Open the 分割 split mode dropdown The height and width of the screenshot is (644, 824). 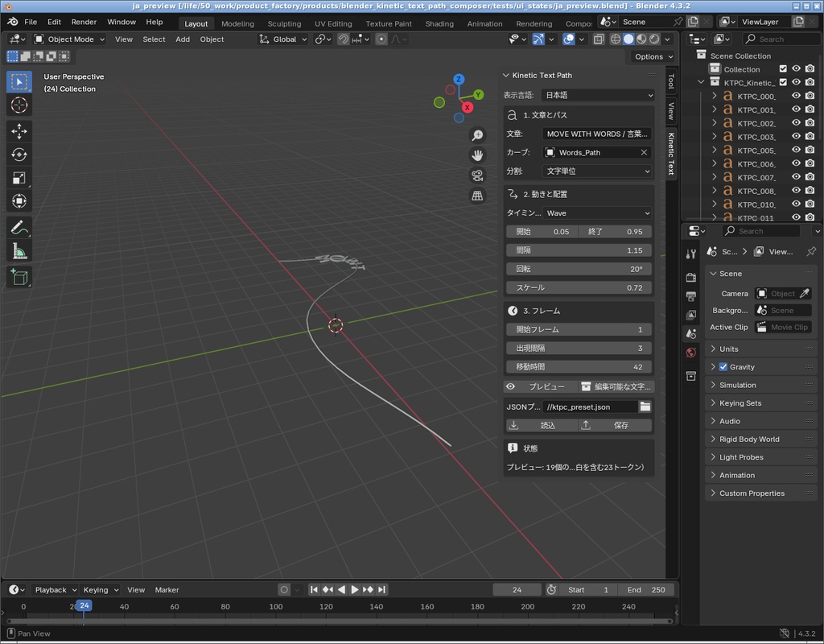click(597, 171)
